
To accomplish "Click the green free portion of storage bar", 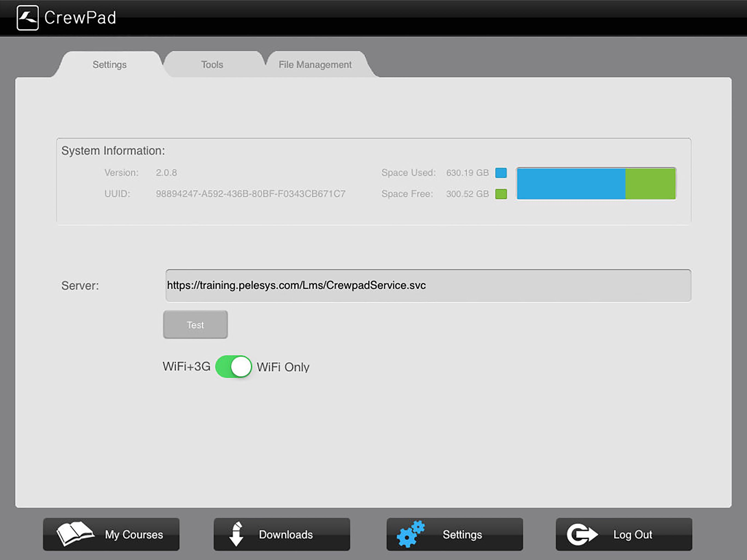I will (650, 184).
